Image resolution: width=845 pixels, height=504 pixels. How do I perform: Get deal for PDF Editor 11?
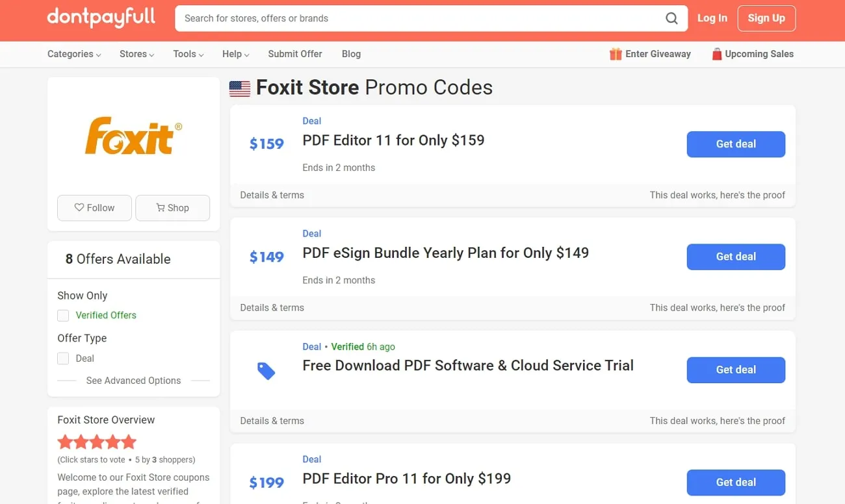tap(735, 144)
